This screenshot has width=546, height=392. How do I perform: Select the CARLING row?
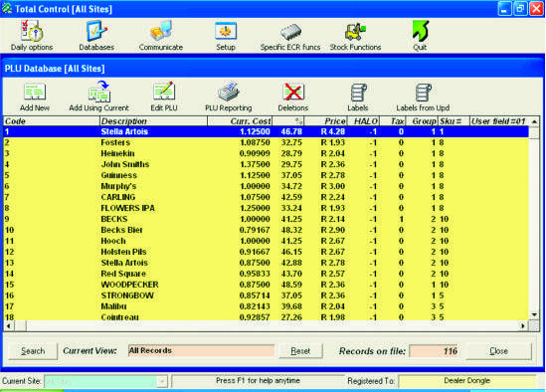pyautogui.click(x=266, y=197)
